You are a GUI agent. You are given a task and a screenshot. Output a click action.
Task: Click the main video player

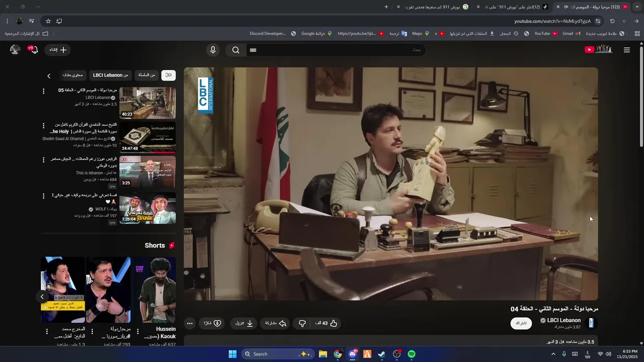(391, 184)
